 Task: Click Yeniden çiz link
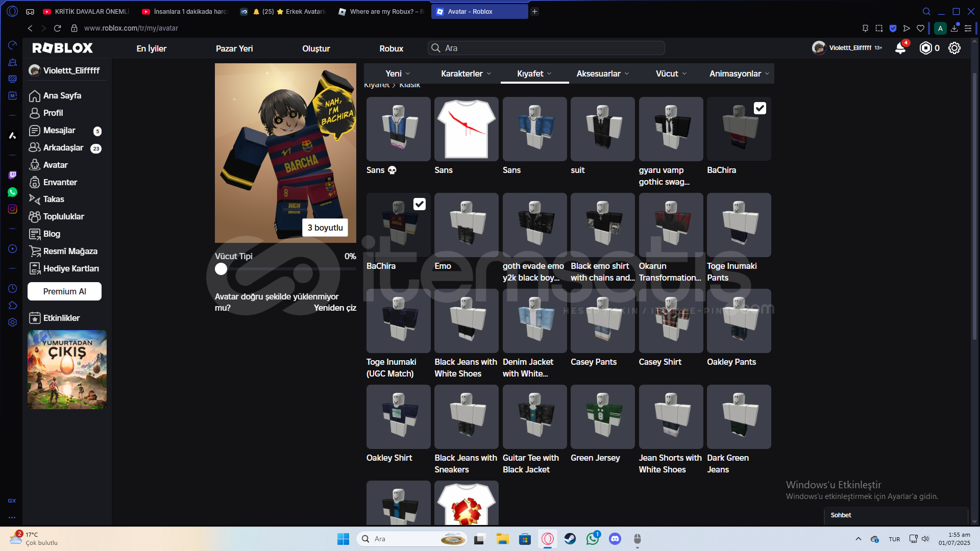pos(335,308)
